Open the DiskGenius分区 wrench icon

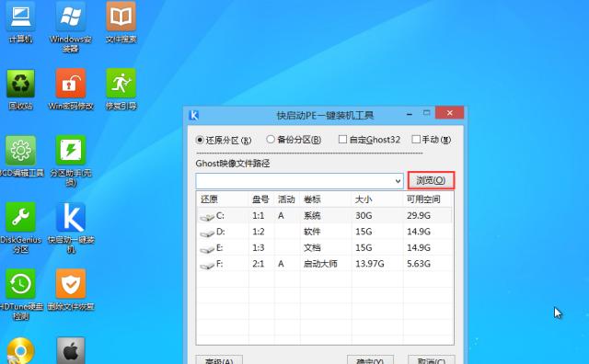20,218
